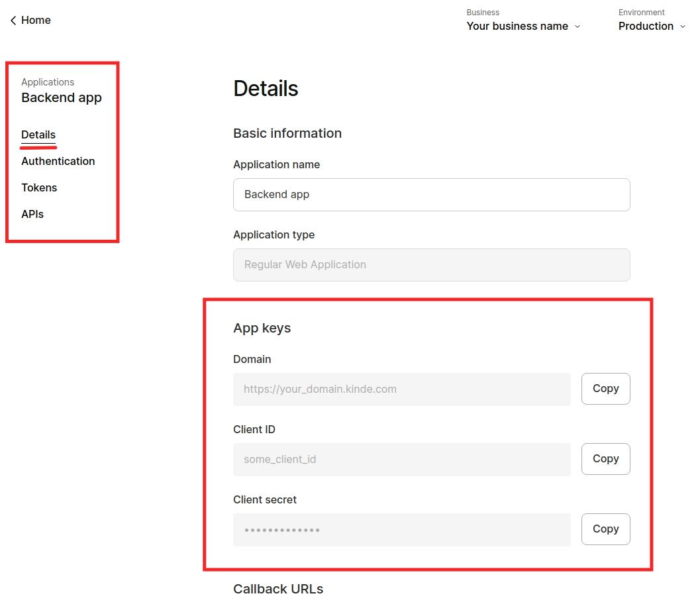Click the masked Client secret field
This screenshot has width=700, height=616.
pyautogui.click(x=401, y=530)
